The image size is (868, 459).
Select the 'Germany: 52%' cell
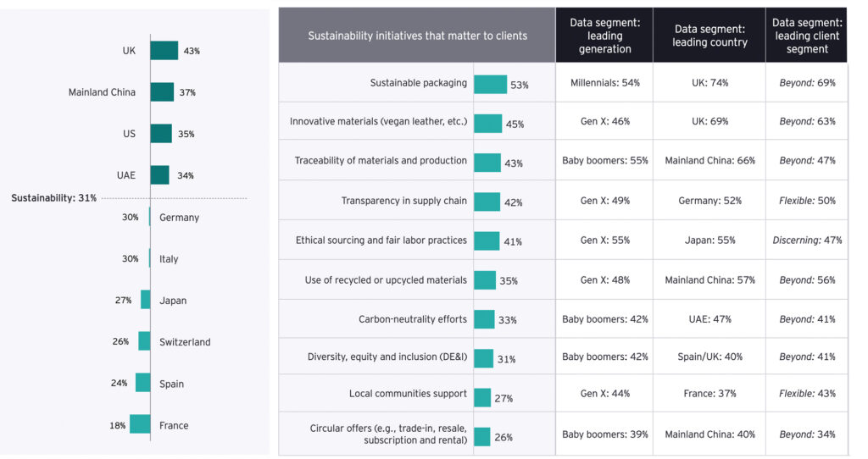point(709,201)
